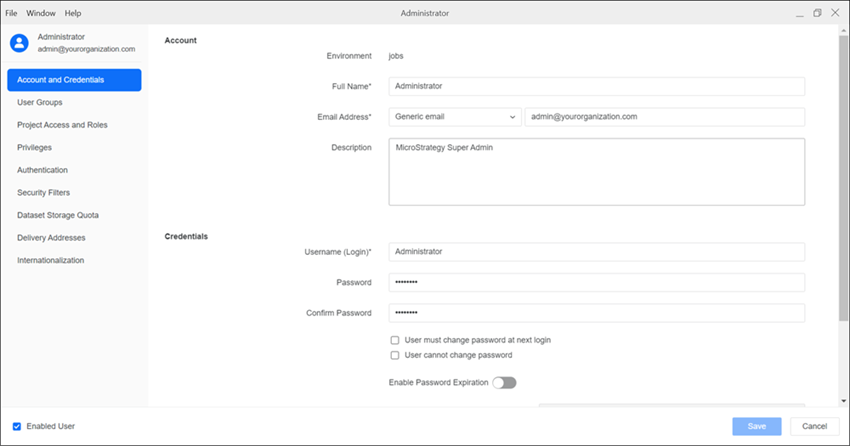Viewport: 850px width, 446px height.
Task: Toggle Enable Password Expiration switch
Action: pos(504,382)
